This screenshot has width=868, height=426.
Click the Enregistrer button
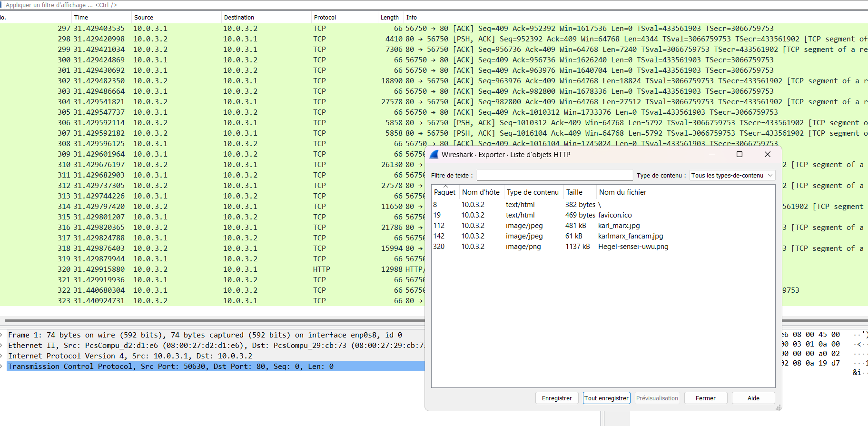click(x=557, y=398)
